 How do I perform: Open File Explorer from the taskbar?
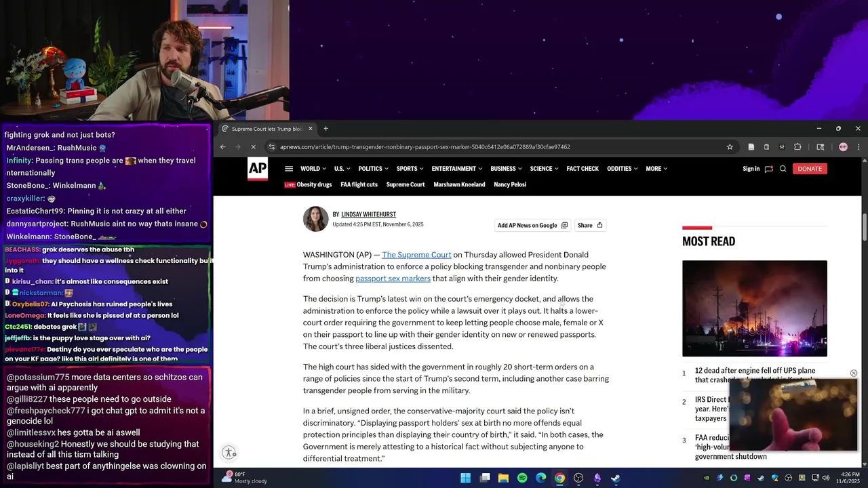tap(503, 478)
